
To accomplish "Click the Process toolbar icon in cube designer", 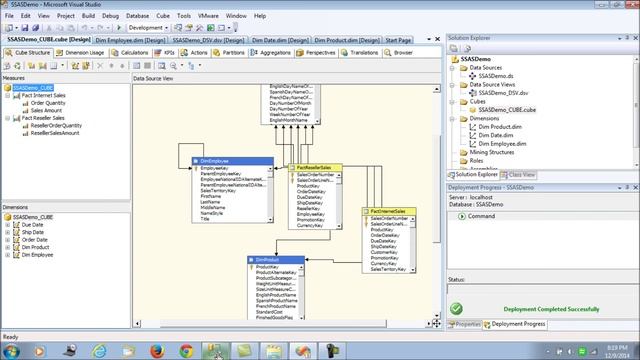I will [7, 66].
